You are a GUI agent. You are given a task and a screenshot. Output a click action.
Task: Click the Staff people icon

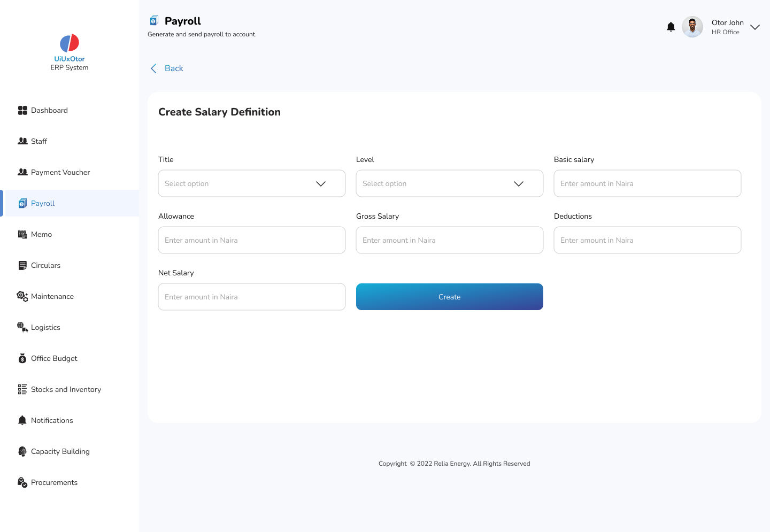(22, 141)
